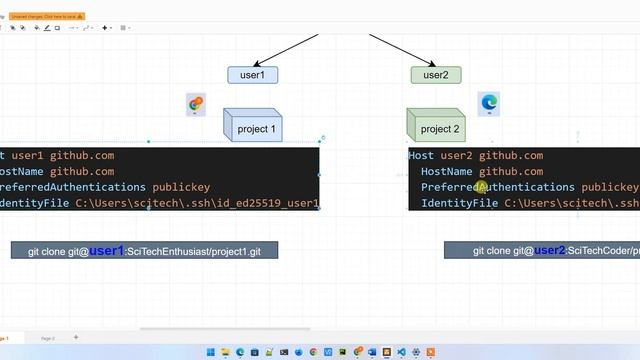Image resolution: width=640 pixels, height=360 pixels.
Task: Select the project 1 cube shape
Action: click(253, 125)
